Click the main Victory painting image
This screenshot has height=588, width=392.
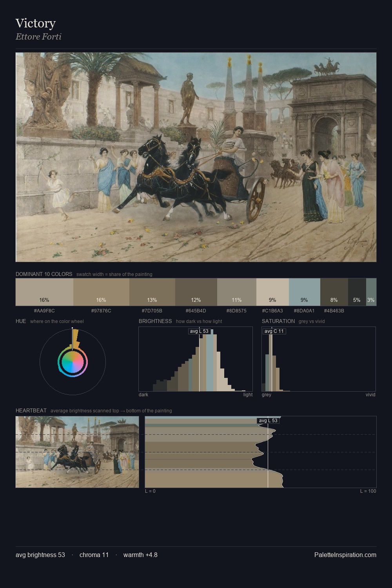(196, 157)
